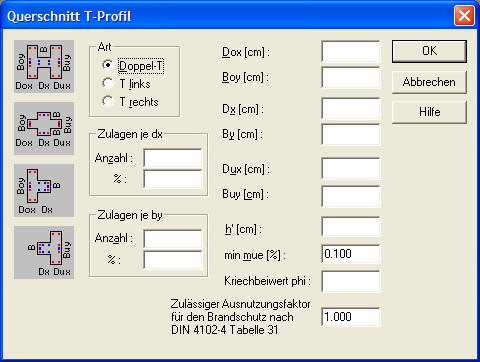
Task: Click the 'Kriechbeiwert phi :' label
Action: point(267,281)
